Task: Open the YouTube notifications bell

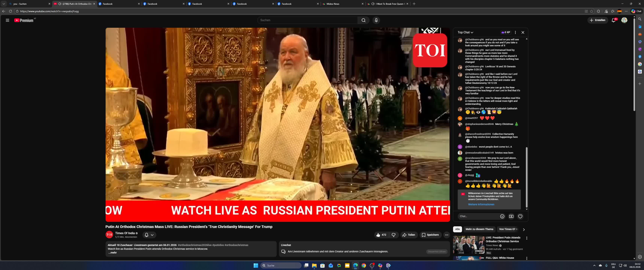Action: (613, 20)
